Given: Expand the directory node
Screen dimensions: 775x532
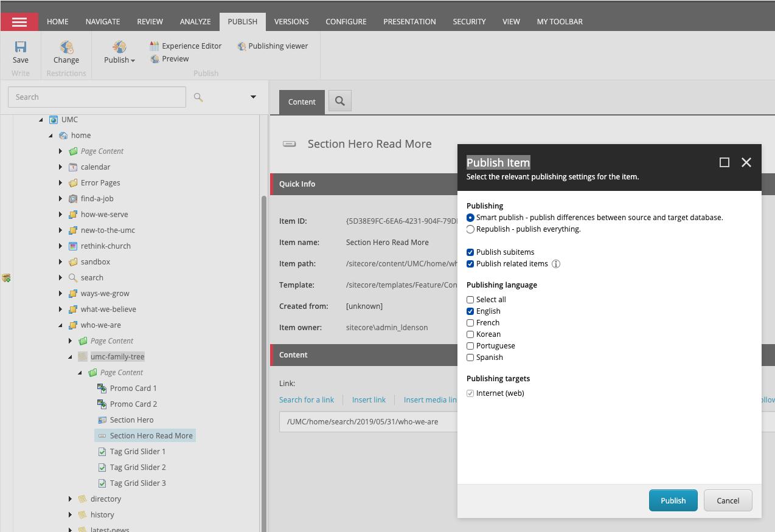Looking at the screenshot, I should click(x=70, y=499).
